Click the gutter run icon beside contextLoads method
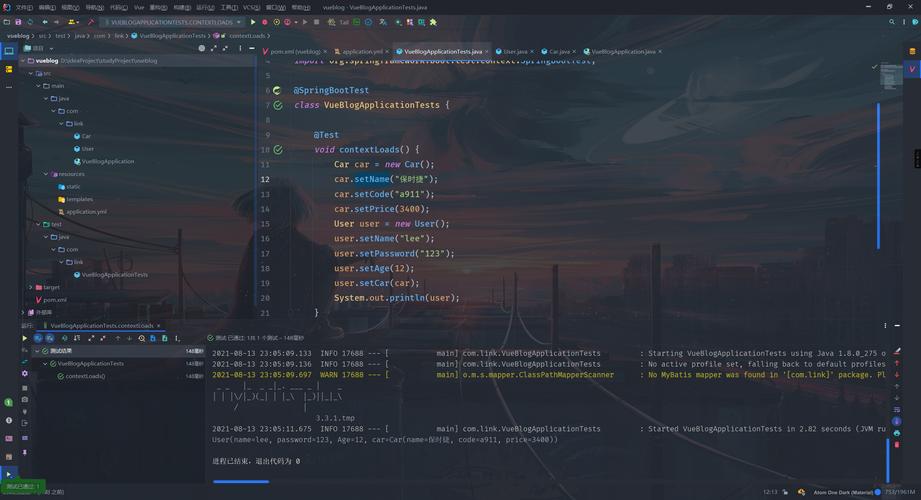This screenshot has height=500, width=921. click(278, 150)
